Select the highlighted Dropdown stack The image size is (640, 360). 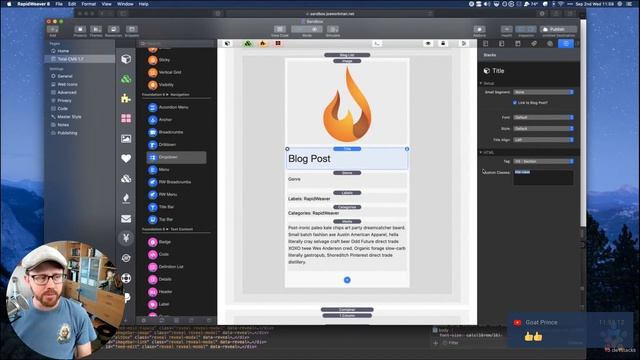tap(176, 157)
